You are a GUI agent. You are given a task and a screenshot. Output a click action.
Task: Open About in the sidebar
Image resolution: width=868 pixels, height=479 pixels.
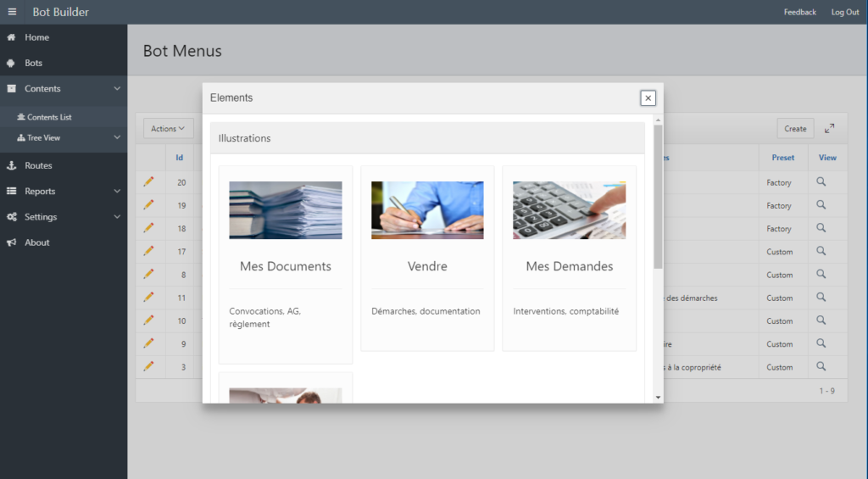click(x=37, y=242)
